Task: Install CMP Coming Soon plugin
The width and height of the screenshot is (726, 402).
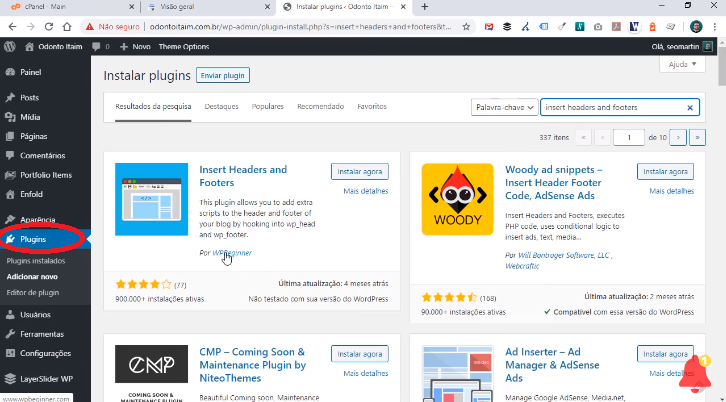Action: pos(360,354)
